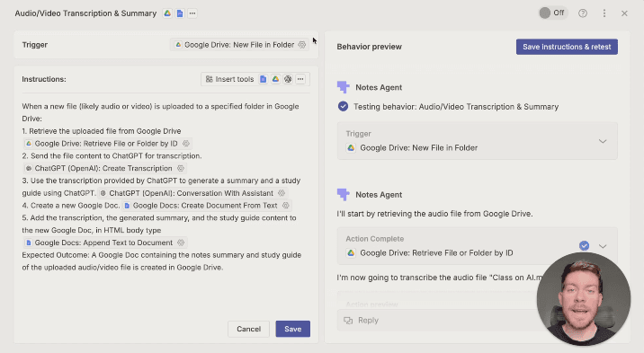This screenshot has width=644, height=353.
Task: Click the Testing behavior checkmark icon
Action: (343, 107)
